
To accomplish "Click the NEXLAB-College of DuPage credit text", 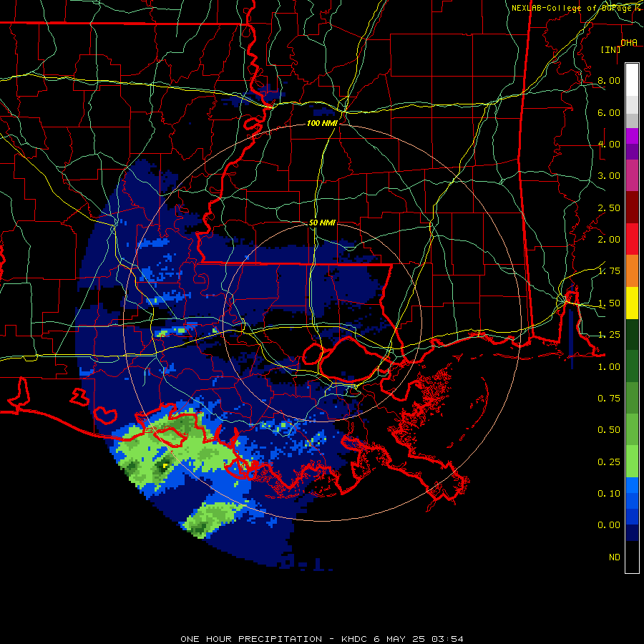I will tap(576, 8).
